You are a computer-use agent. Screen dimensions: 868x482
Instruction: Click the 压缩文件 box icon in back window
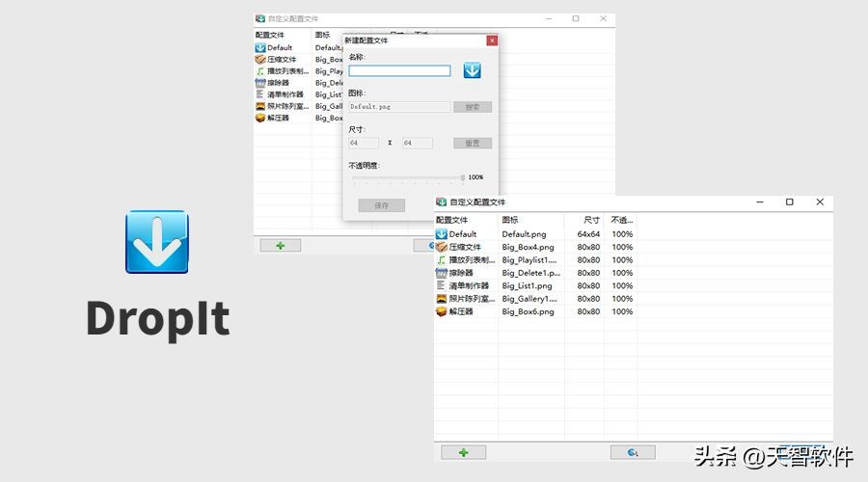260,59
